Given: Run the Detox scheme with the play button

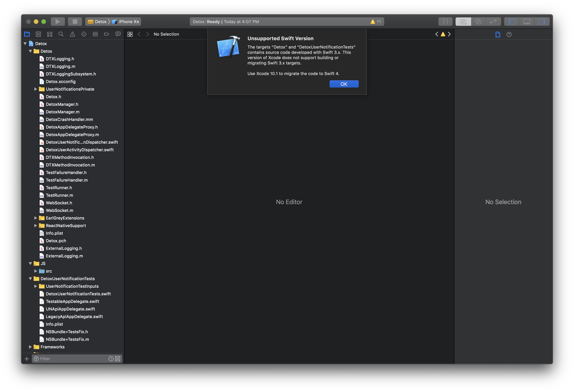Looking at the screenshot, I should [58, 21].
